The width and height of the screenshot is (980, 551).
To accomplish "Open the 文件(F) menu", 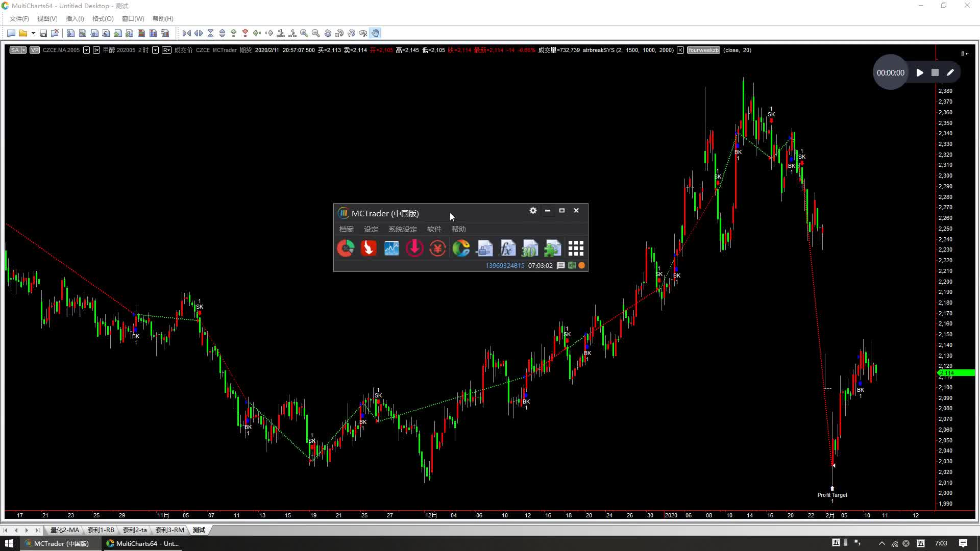I will (x=19, y=19).
